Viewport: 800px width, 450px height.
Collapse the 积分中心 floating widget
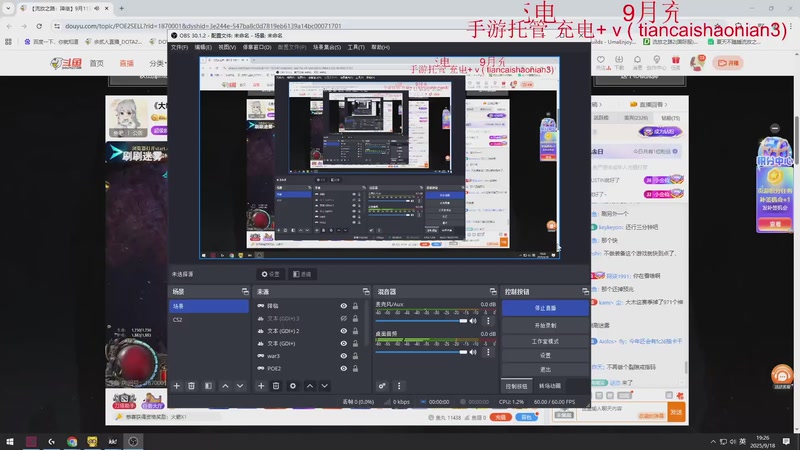[x=774, y=128]
